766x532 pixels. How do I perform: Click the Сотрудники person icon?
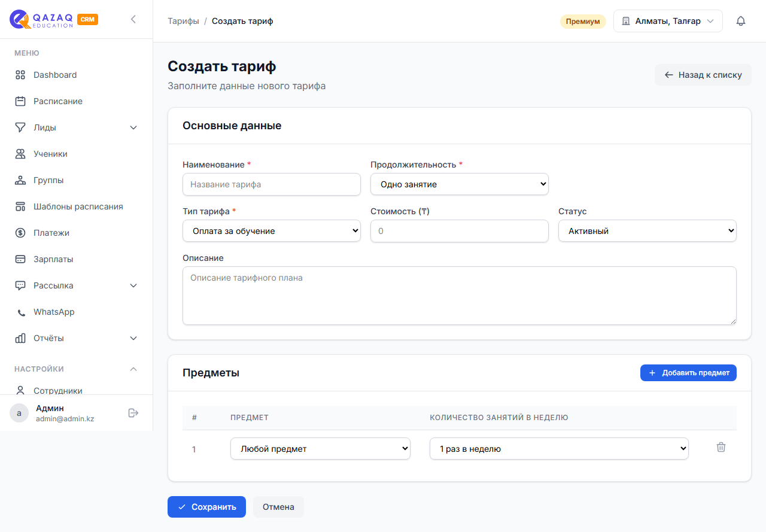click(x=20, y=390)
